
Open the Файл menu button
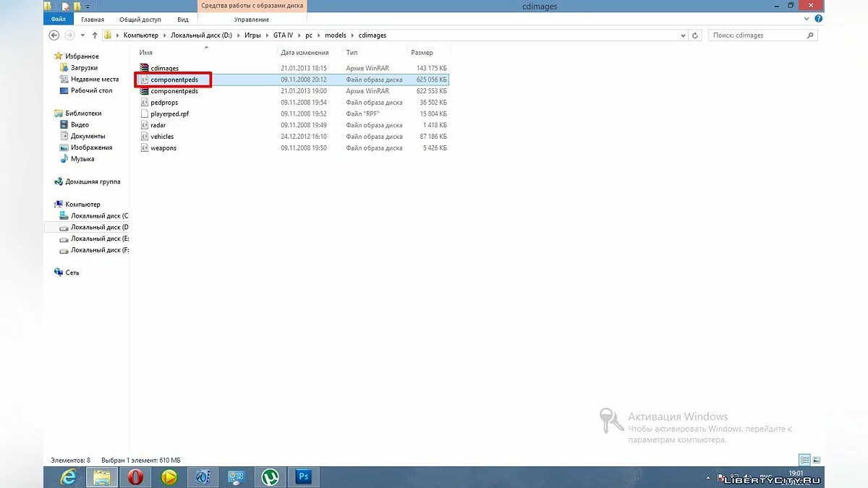[59, 20]
